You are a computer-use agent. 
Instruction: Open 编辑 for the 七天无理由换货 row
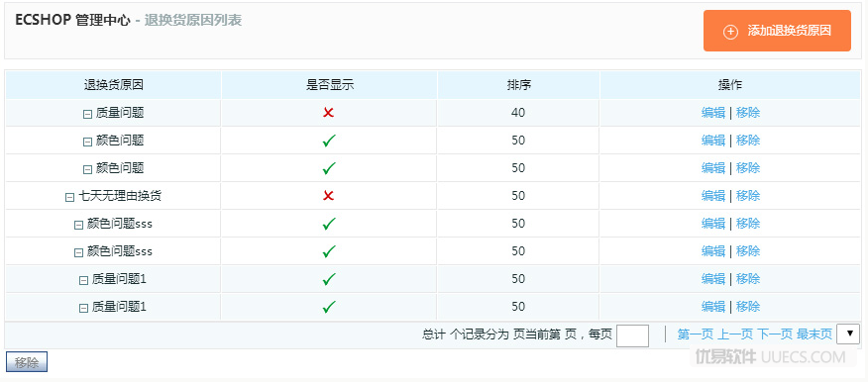click(713, 196)
